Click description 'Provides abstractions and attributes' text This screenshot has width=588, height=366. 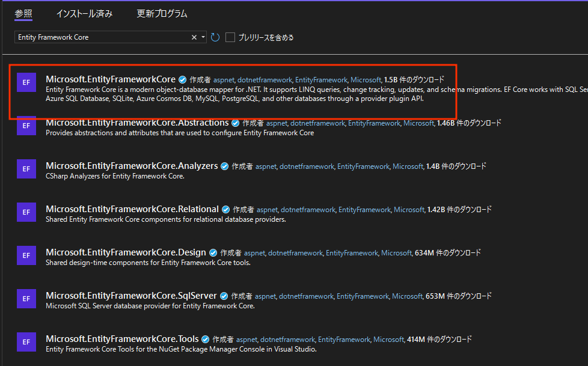point(180,133)
